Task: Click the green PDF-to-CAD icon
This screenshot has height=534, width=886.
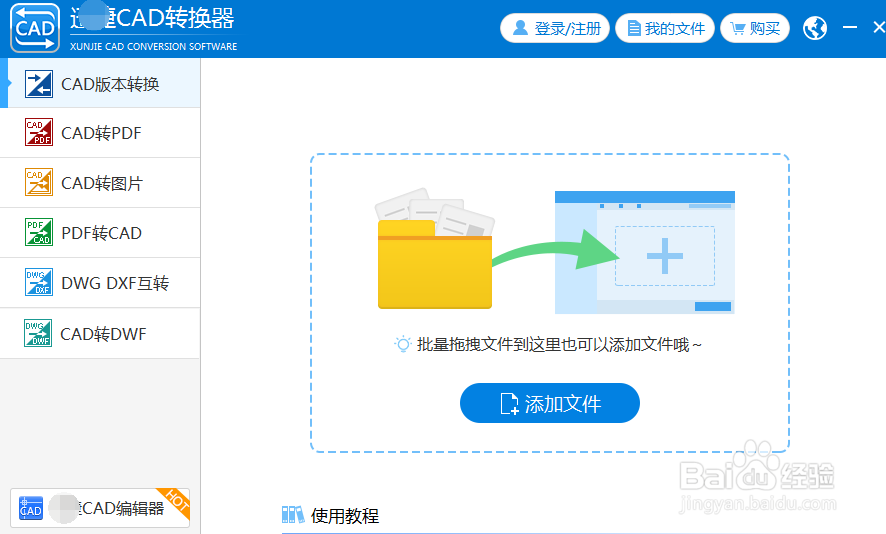Action: [x=39, y=232]
